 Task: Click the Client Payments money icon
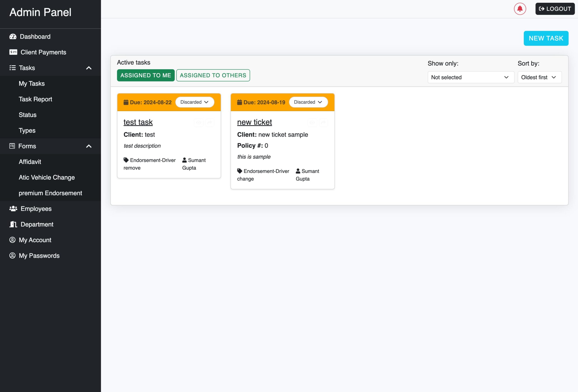coord(13,52)
